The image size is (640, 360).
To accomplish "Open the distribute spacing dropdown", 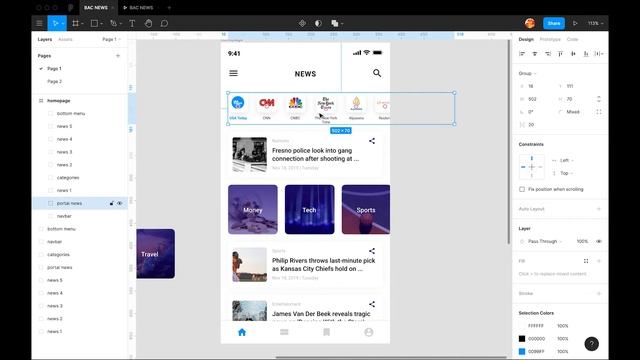I will [x=599, y=53].
